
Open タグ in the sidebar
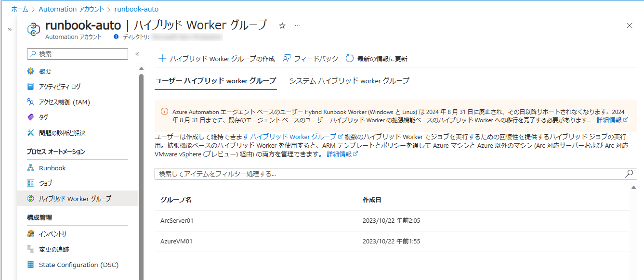pyautogui.click(x=43, y=117)
